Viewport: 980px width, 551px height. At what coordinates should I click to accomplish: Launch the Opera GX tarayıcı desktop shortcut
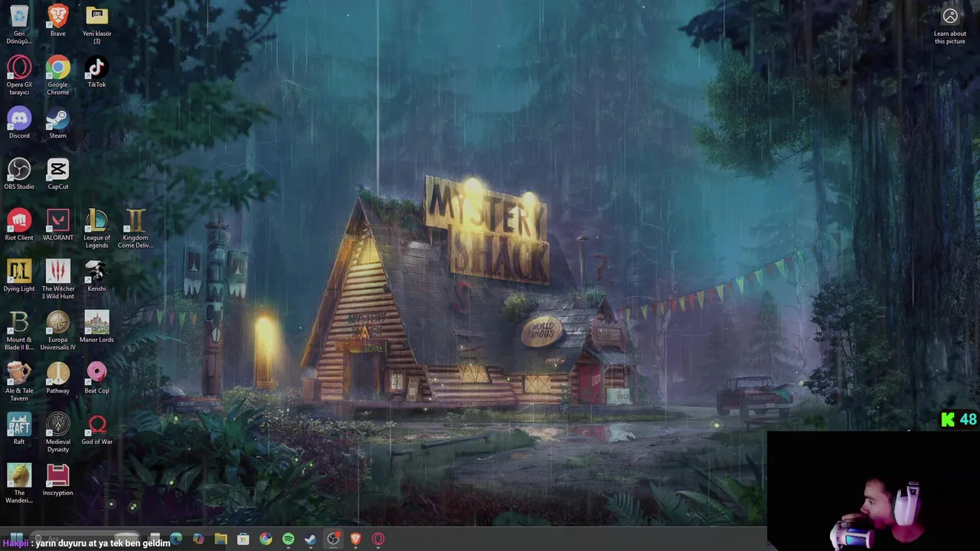19,74
